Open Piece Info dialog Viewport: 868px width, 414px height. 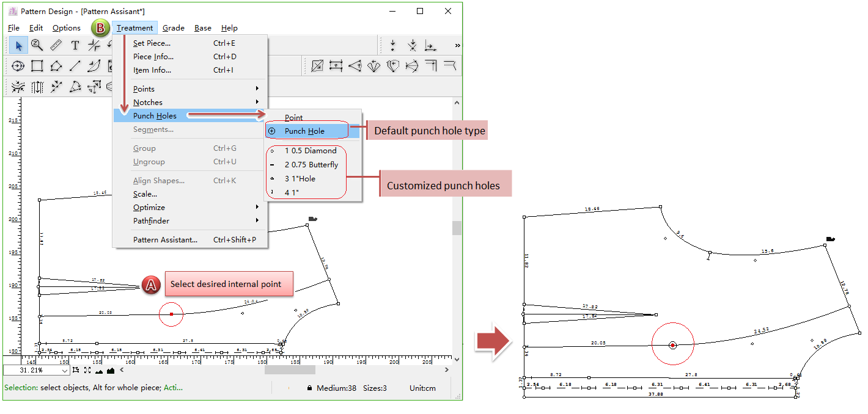(153, 57)
